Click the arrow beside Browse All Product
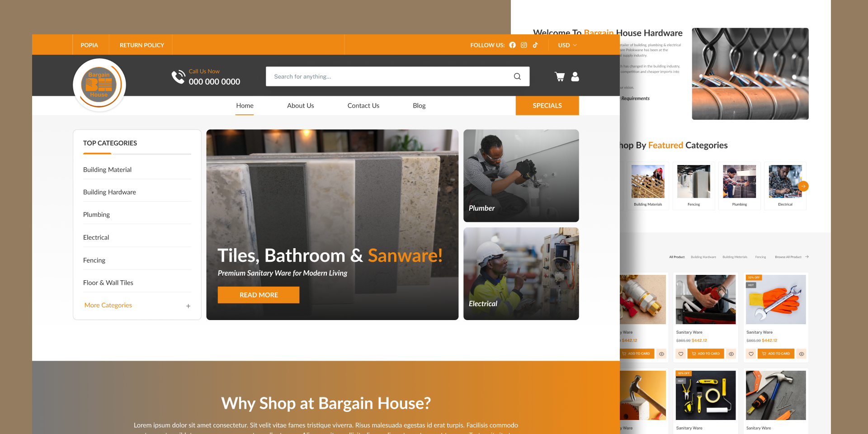Viewport: 868px width, 434px height. coord(807,257)
